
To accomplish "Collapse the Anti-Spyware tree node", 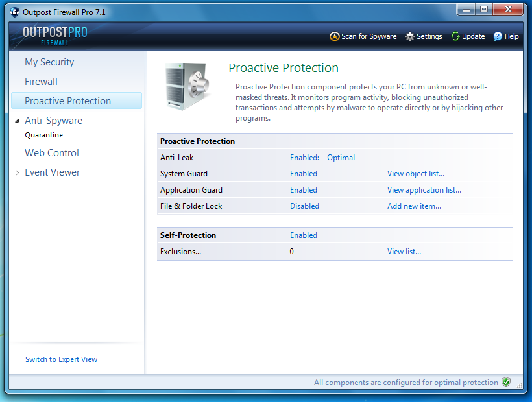I will 17,121.
